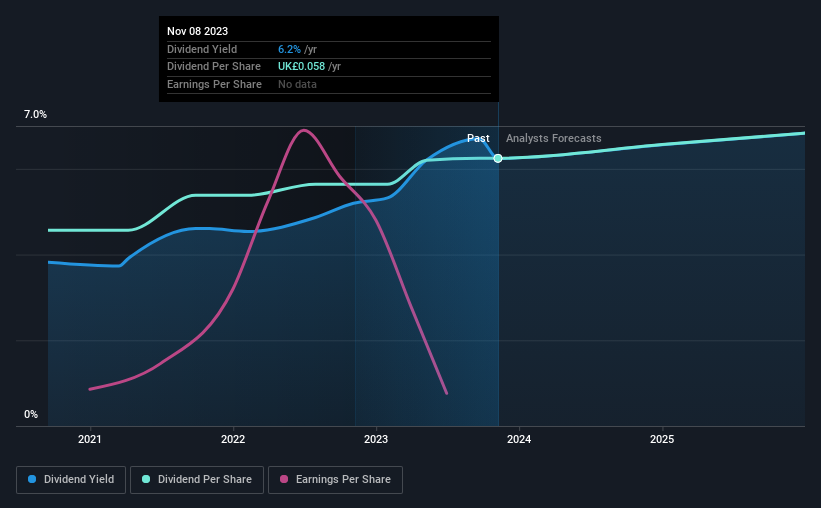821x508 pixels.
Task: Click the 2023 axis label
Action: pos(376,439)
